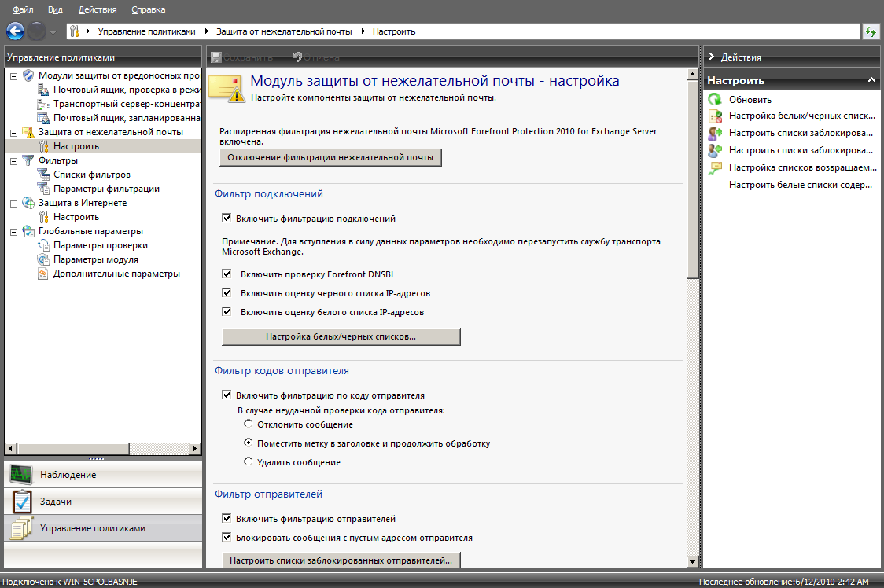The image size is (884, 588).
Task: Click the blue Back navigation arrow
Action: 16,31
